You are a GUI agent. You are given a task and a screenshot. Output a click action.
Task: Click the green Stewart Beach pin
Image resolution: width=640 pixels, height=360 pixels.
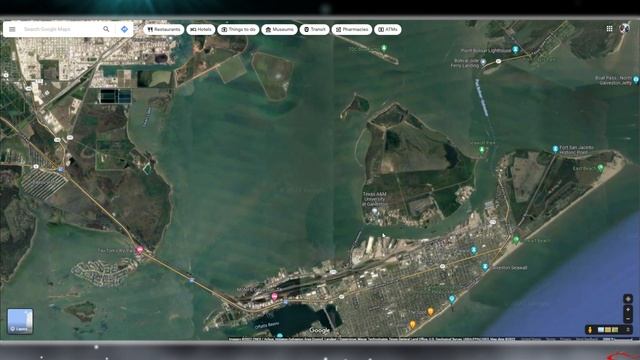516,240
